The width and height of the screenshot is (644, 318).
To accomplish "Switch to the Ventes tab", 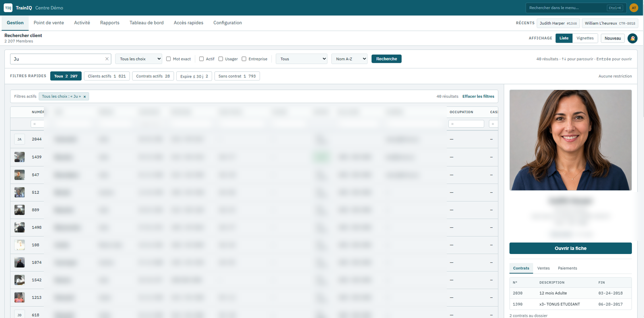I will click(543, 268).
